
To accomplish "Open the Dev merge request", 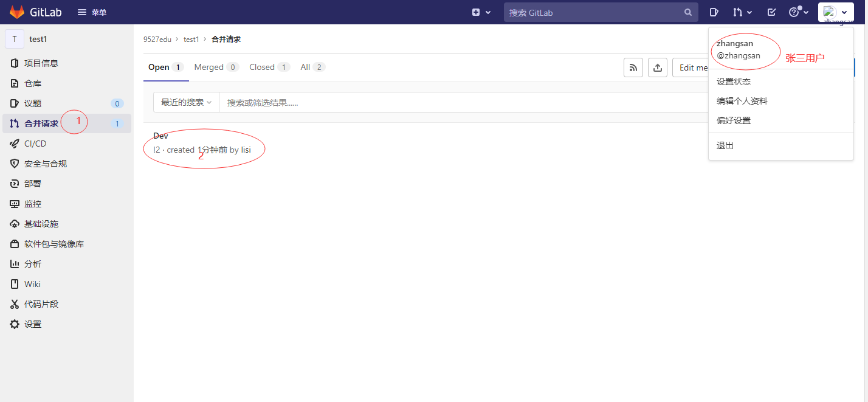I will tap(161, 136).
